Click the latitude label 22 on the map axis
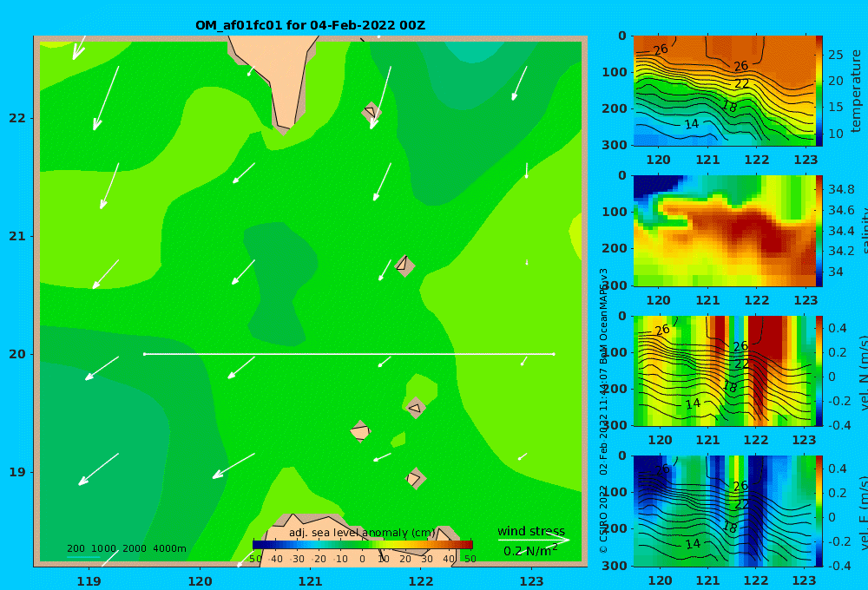868x590 pixels. pyautogui.click(x=17, y=118)
